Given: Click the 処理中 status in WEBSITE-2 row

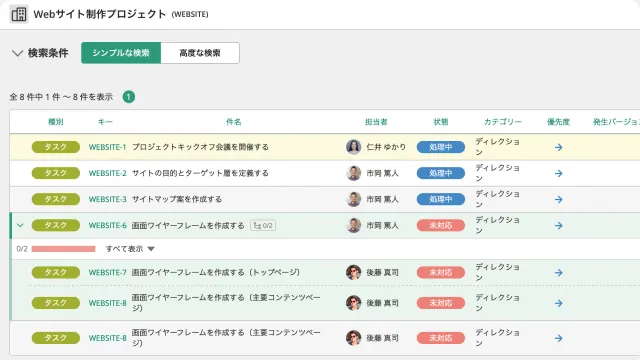Looking at the screenshot, I should click(441, 173).
